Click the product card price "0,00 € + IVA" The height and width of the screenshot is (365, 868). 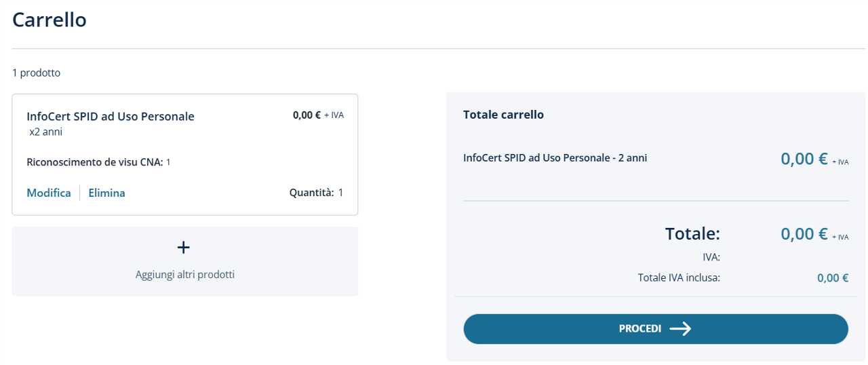(x=317, y=115)
